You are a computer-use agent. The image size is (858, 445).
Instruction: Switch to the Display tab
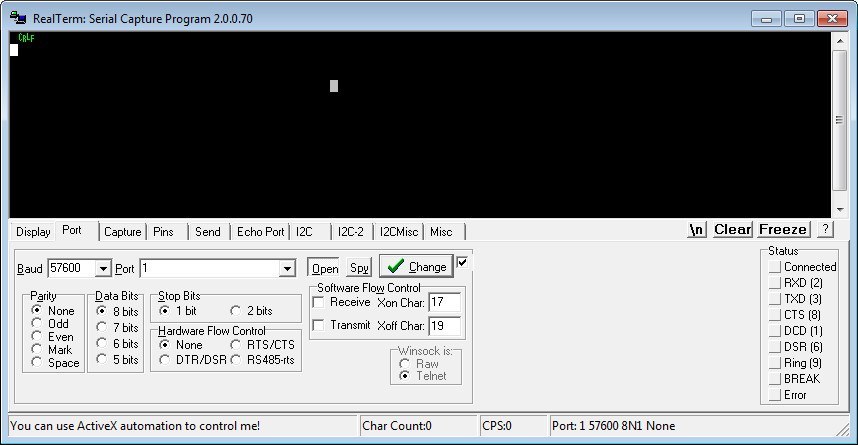click(x=33, y=232)
